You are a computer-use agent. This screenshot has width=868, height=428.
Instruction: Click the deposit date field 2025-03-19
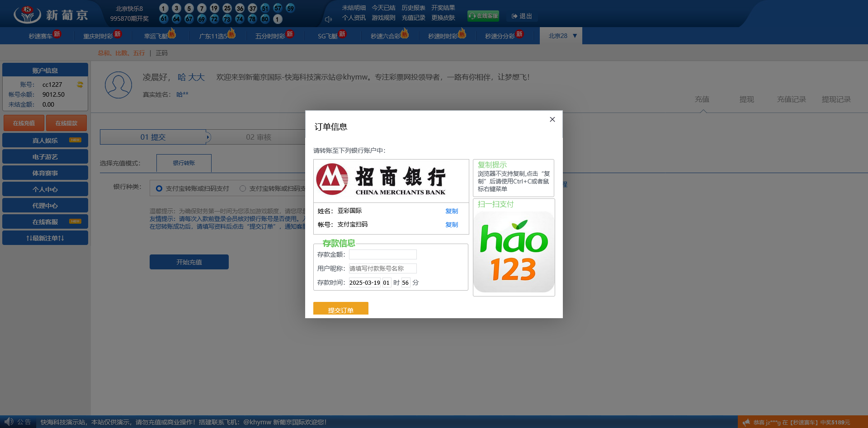(x=364, y=282)
